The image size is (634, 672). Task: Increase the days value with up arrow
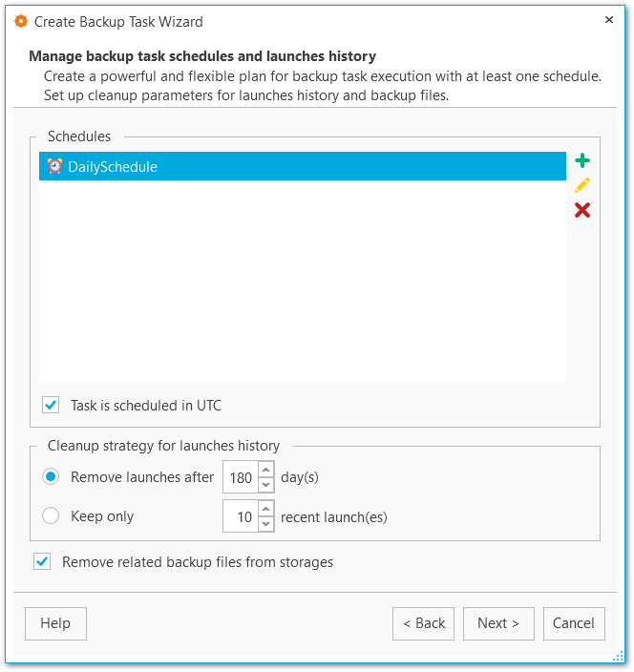point(265,470)
